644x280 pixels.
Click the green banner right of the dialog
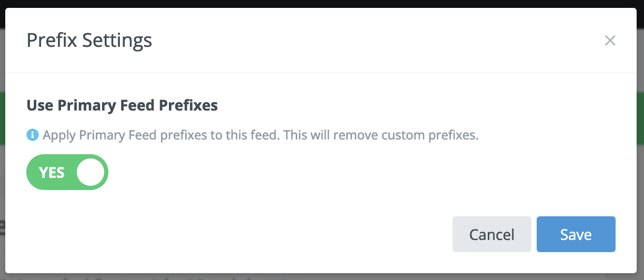coord(640,118)
